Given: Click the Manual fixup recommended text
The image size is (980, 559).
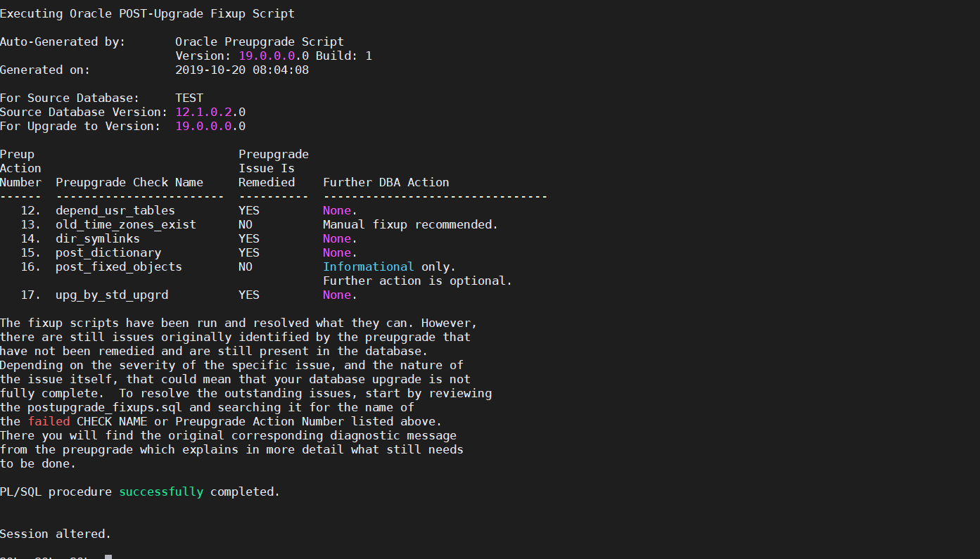Looking at the screenshot, I should (411, 224).
